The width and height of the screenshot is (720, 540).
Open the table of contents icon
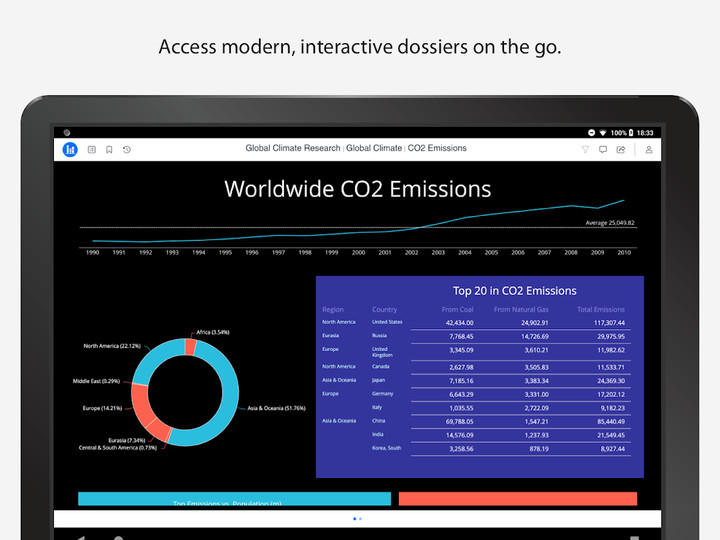pyautogui.click(x=91, y=149)
